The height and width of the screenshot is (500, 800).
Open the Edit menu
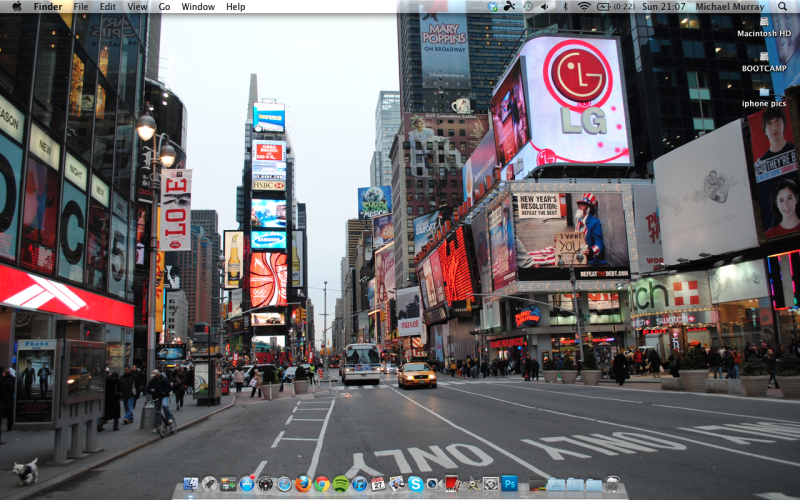tap(108, 7)
